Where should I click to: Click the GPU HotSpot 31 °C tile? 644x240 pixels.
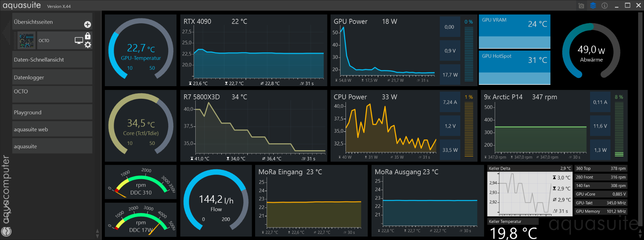pos(515,67)
